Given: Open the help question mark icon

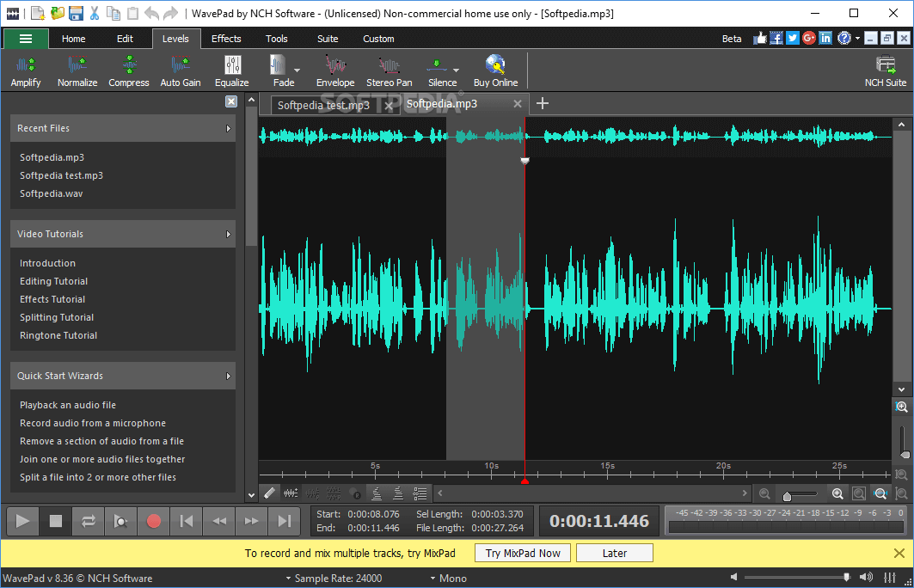Looking at the screenshot, I should point(843,39).
